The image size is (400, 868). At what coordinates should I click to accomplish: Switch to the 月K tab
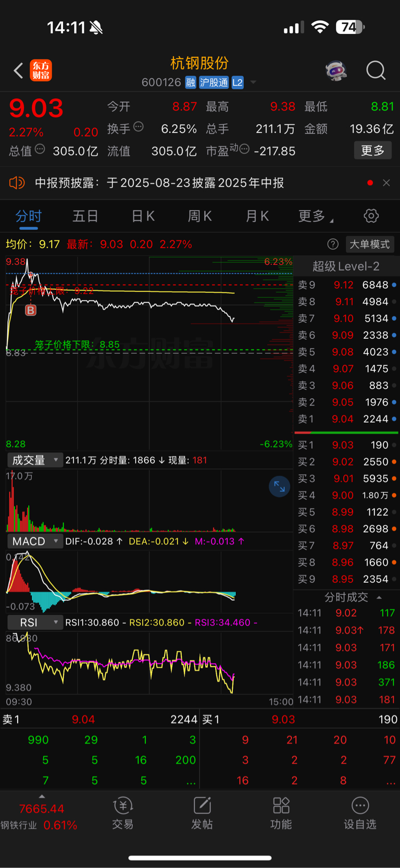click(x=257, y=216)
